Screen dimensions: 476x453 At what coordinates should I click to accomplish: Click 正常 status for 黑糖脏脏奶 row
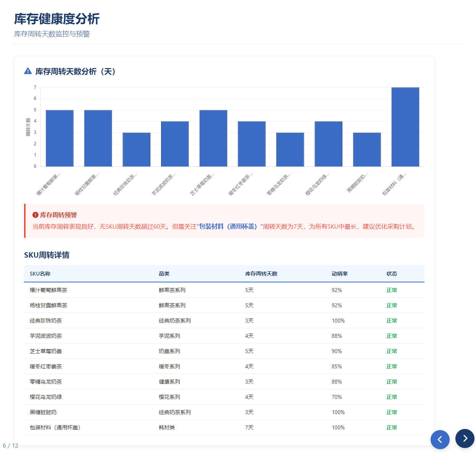pos(392,412)
